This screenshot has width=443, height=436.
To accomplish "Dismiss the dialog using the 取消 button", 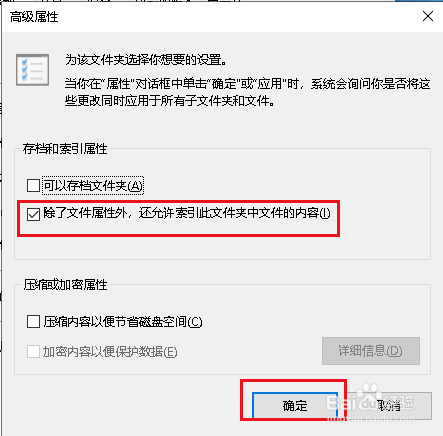I will (388, 406).
